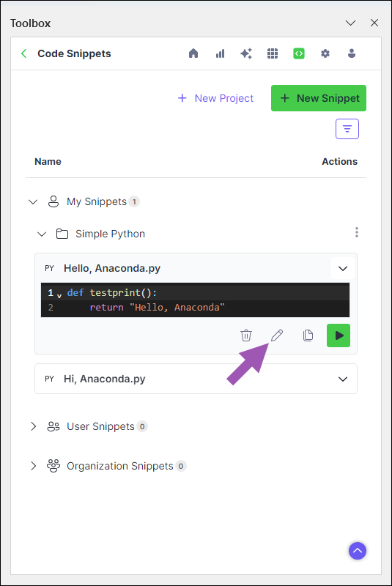This screenshot has width=392, height=586.
Task: Delete the Hello, Anaconda.py snippet
Action: (x=246, y=335)
